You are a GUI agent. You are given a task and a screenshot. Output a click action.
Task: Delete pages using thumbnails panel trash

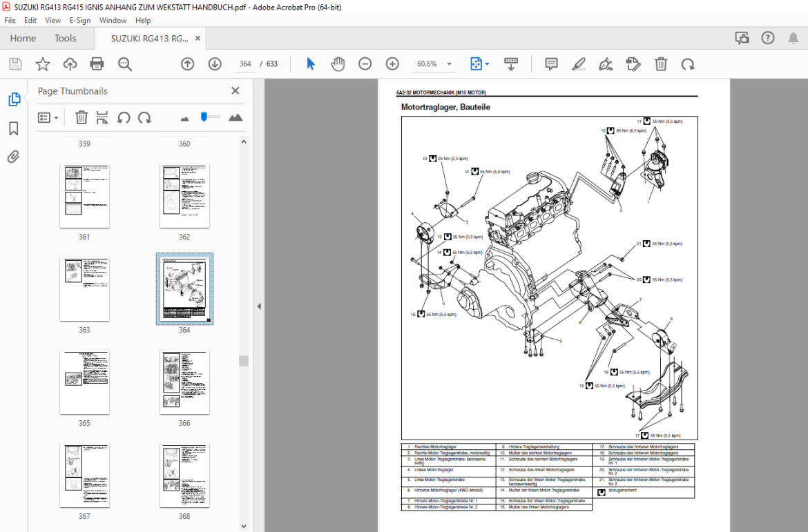[81, 117]
